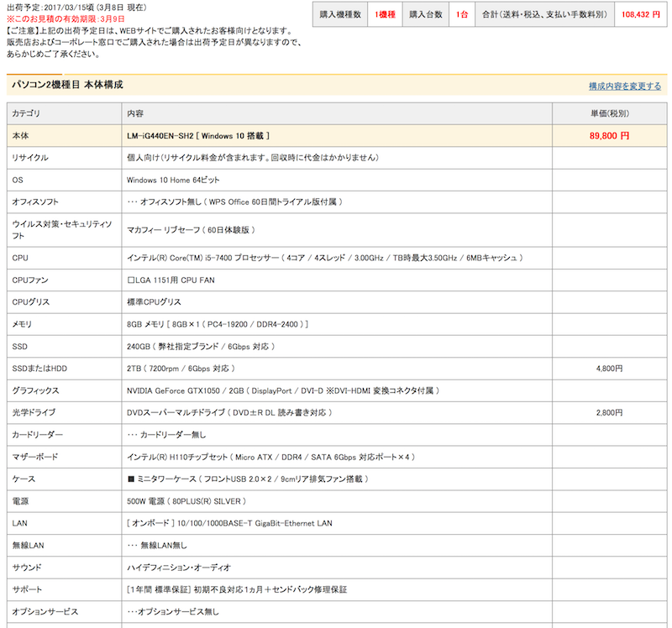Select the red quote expiry notice 3月9日
672x628 pixels.
pyautogui.click(x=66, y=18)
